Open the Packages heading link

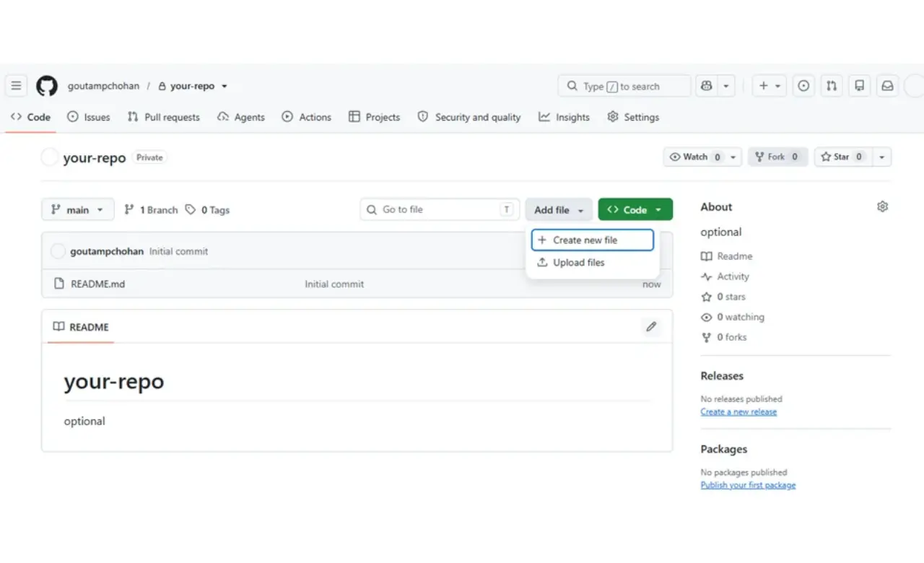(724, 449)
